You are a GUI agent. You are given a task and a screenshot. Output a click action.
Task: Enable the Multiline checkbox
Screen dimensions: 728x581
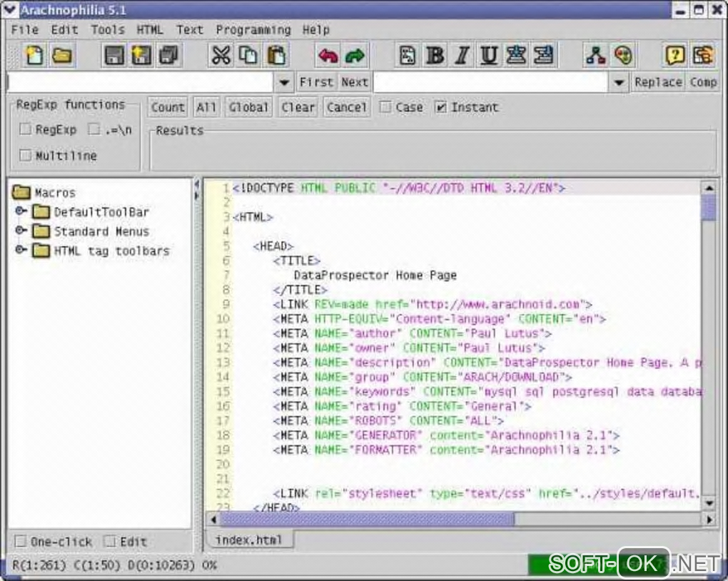25,155
